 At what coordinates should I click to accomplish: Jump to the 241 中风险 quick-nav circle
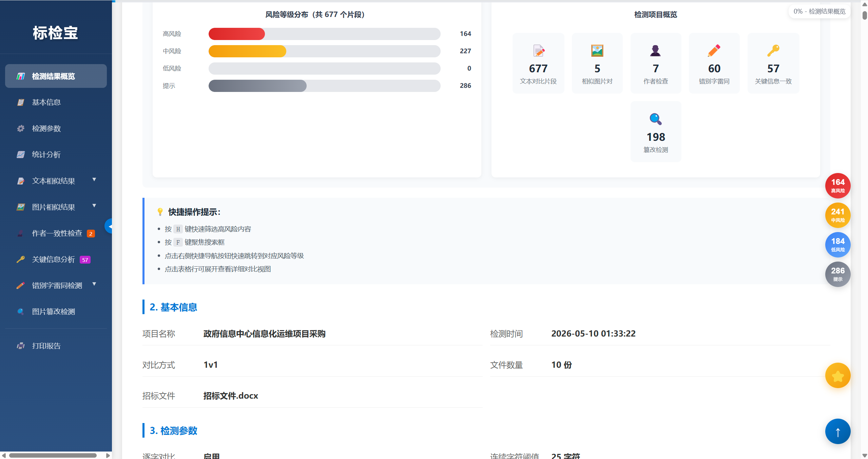[x=837, y=215]
